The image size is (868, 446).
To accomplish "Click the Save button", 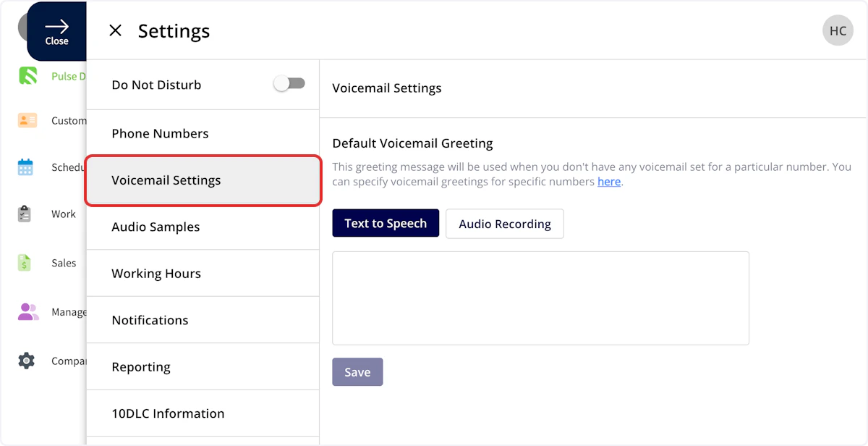I will click(357, 372).
